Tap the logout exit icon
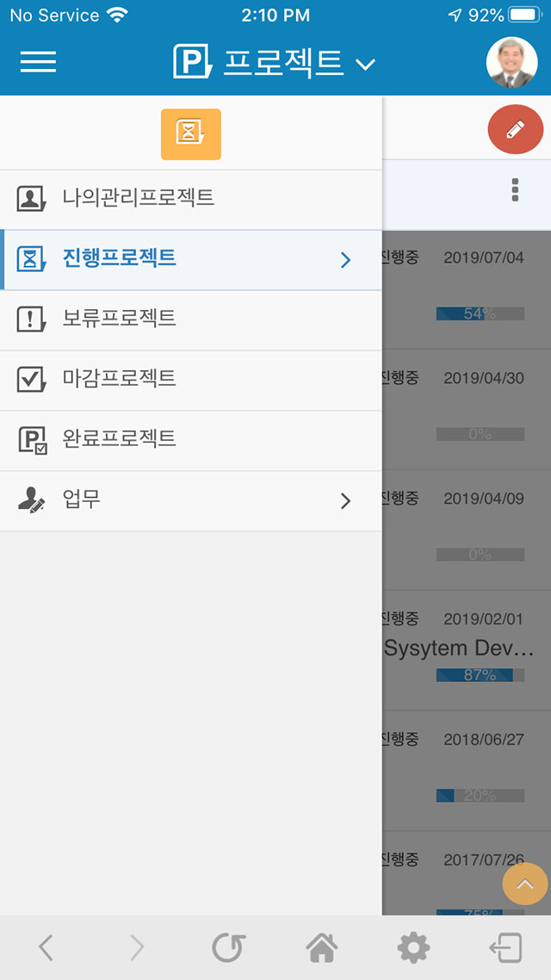This screenshot has height=980, width=551. (x=505, y=948)
